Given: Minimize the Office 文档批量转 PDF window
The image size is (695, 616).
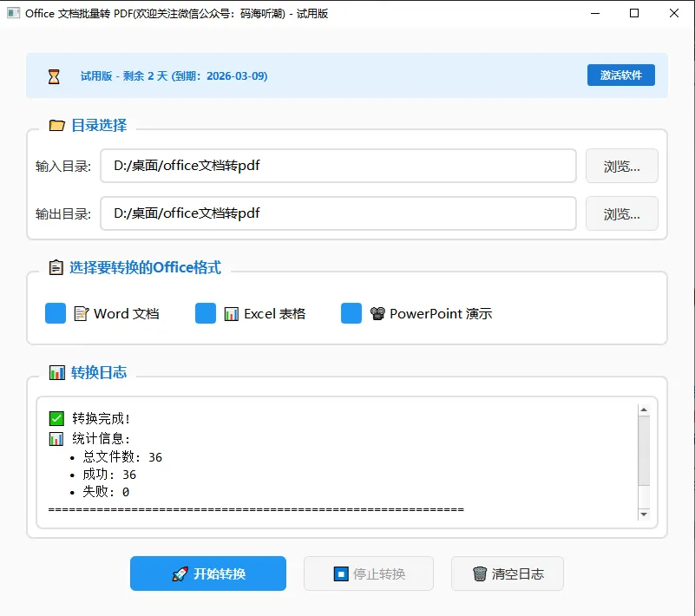Looking at the screenshot, I should coord(595,13).
